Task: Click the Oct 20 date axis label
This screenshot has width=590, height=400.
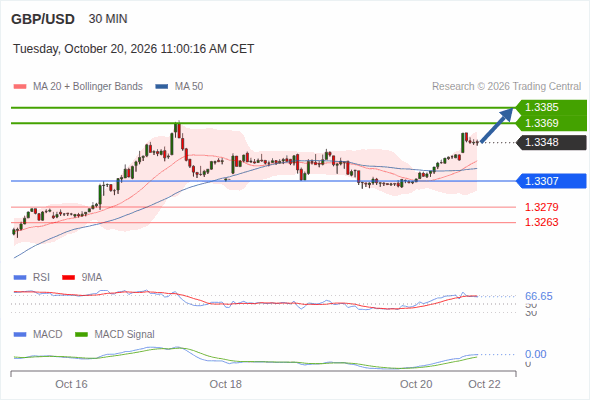Action: tap(416, 384)
